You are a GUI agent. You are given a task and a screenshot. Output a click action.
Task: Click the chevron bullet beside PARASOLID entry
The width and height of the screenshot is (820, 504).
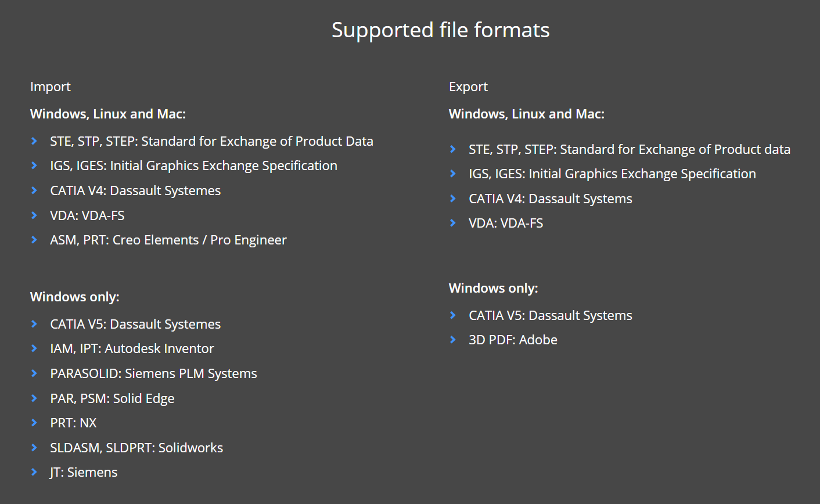coord(34,373)
